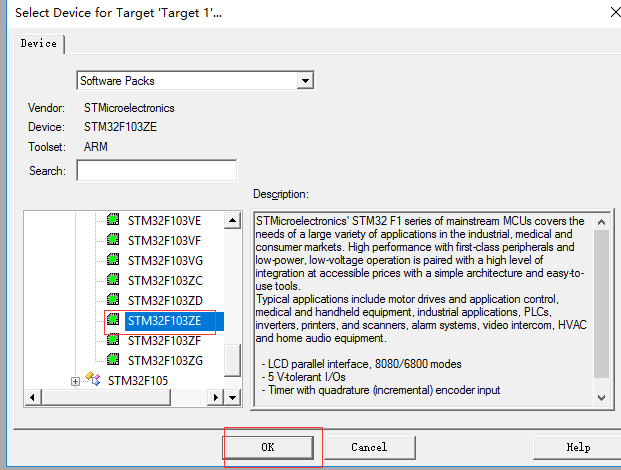Image resolution: width=621 pixels, height=470 pixels.
Task: Click description box vertical scrollbar thumb
Action: tap(602, 304)
